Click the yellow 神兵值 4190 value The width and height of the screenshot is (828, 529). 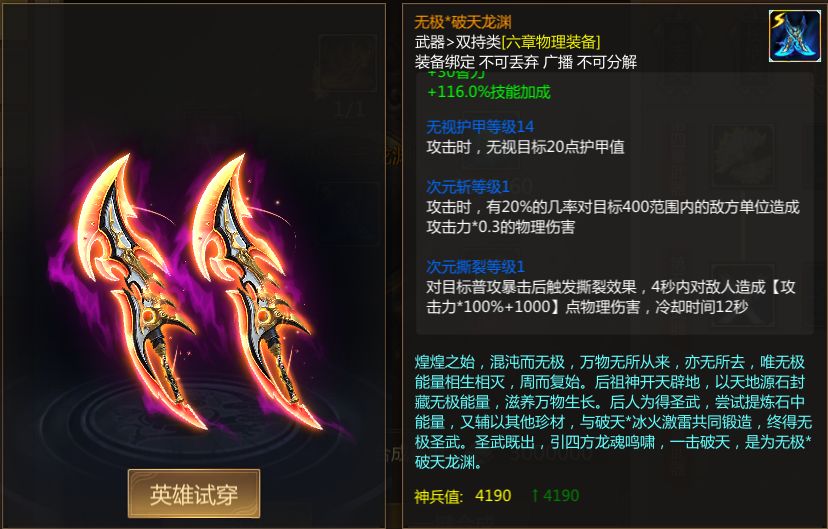(493, 495)
